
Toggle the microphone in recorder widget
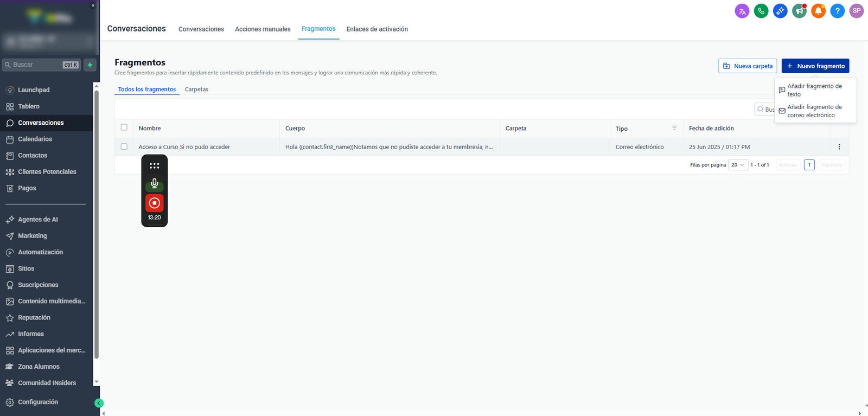155,184
